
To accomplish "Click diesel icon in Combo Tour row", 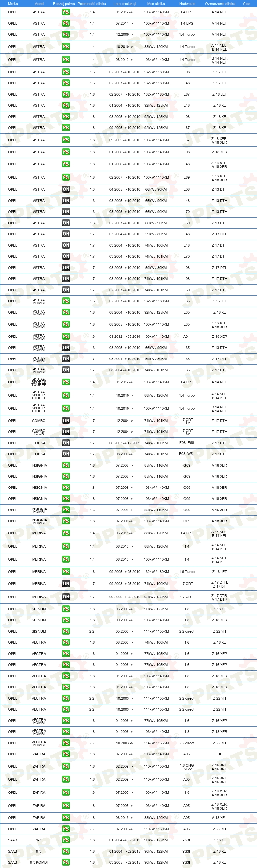I will [x=66, y=432].
